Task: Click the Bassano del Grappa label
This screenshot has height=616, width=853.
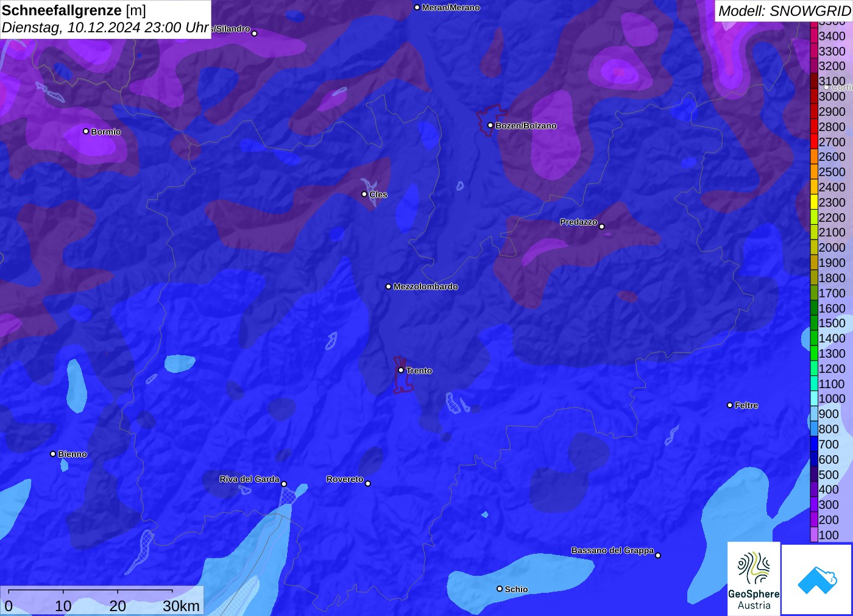Action: tap(612, 550)
